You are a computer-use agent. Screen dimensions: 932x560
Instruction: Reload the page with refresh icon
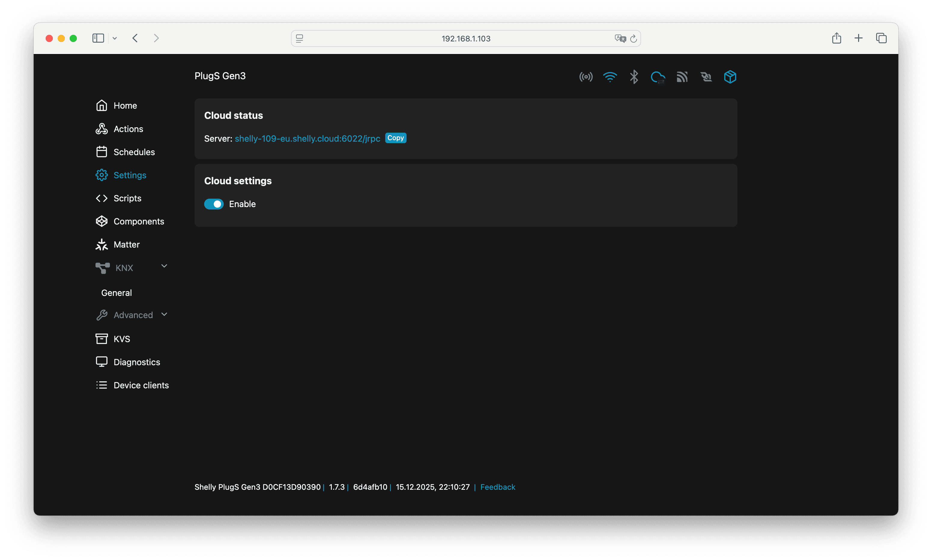(x=634, y=38)
